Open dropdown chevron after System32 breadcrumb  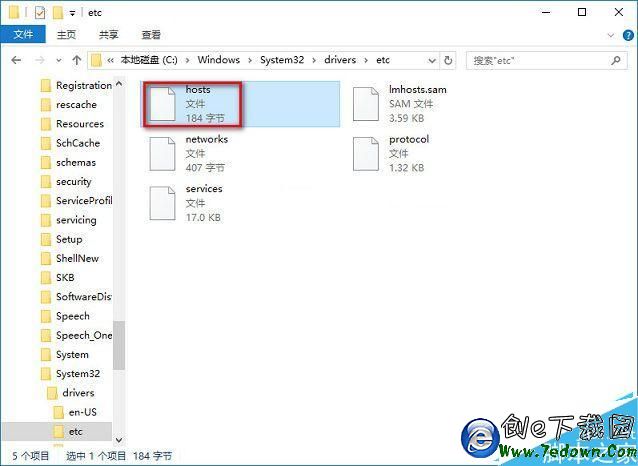click(x=314, y=61)
